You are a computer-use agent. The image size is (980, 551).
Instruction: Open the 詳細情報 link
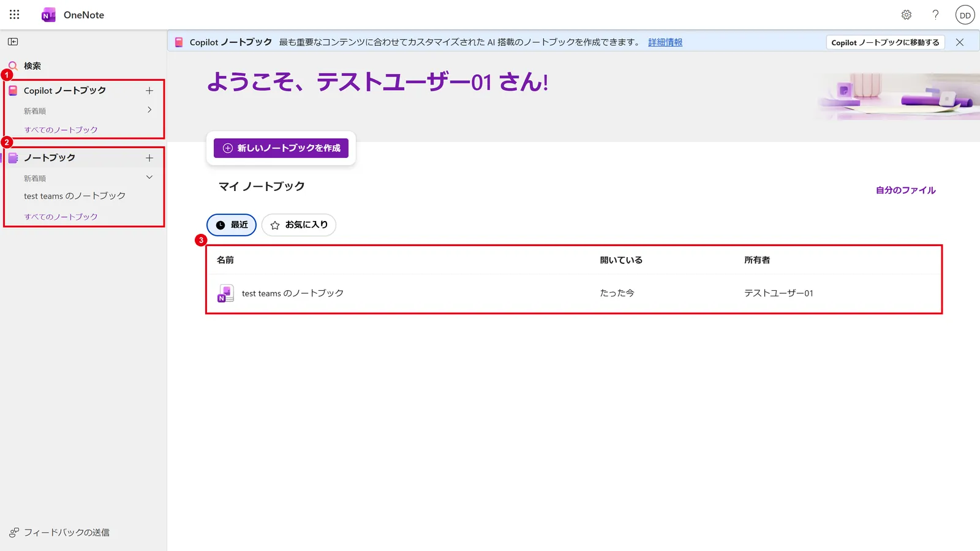click(x=665, y=42)
